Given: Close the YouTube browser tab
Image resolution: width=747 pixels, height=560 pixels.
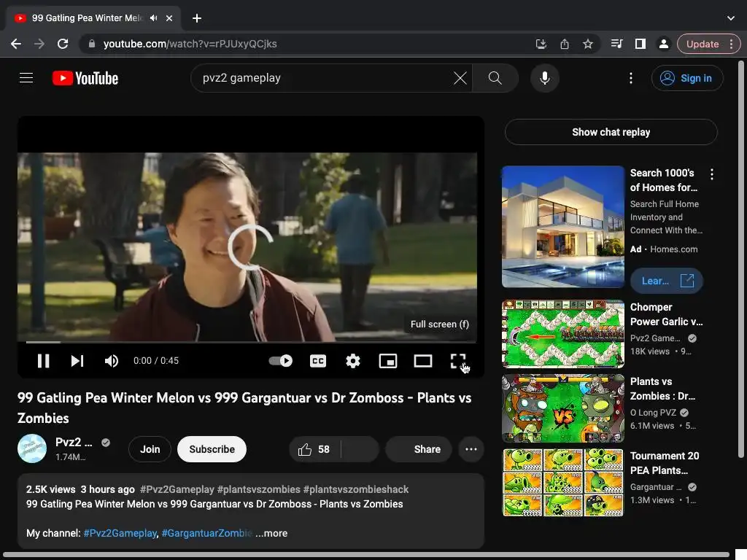Looking at the screenshot, I should point(169,18).
